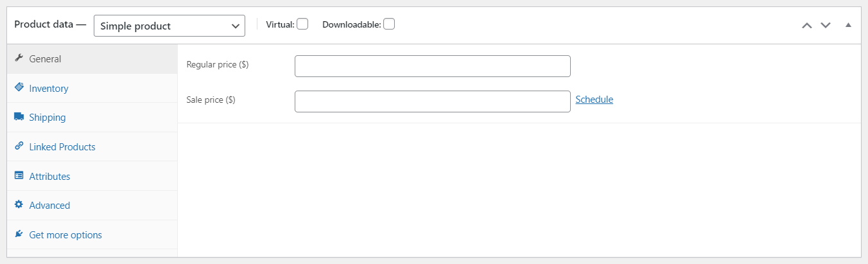Click the Inventory tag icon

(x=19, y=88)
